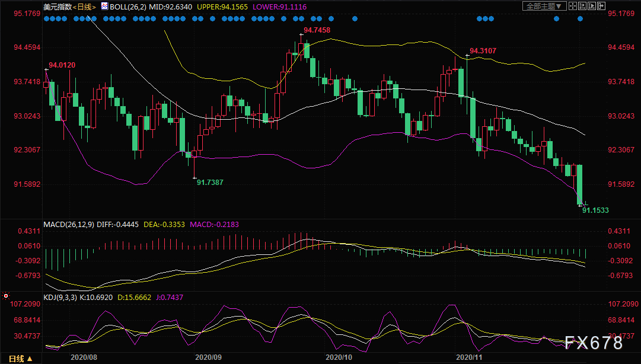This screenshot has height=364, width=641.
Task: Click the export chart arrow icon
Action: [x=601, y=6]
